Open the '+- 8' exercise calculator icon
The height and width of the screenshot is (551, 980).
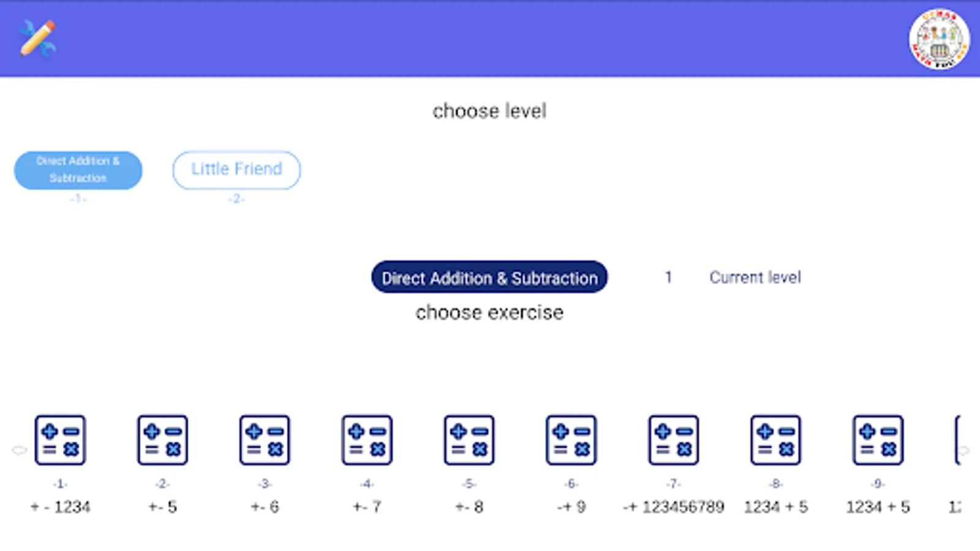pos(469,440)
